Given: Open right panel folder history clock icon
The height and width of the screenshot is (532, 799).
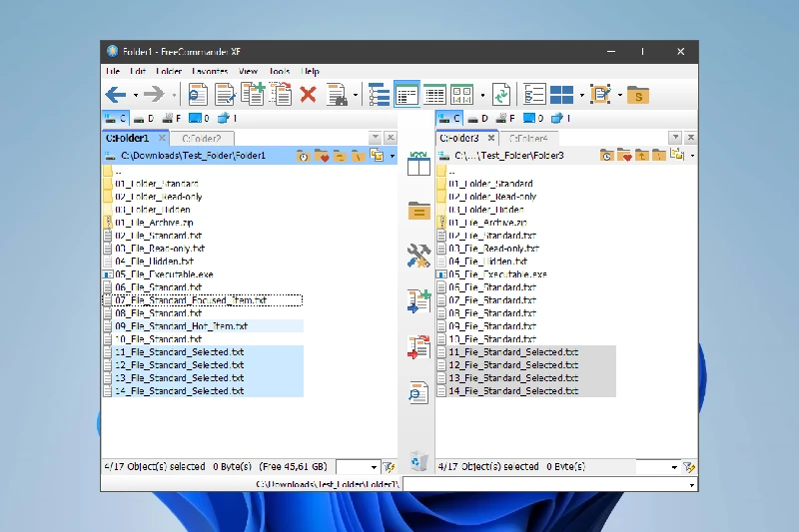Looking at the screenshot, I should point(606,156).
